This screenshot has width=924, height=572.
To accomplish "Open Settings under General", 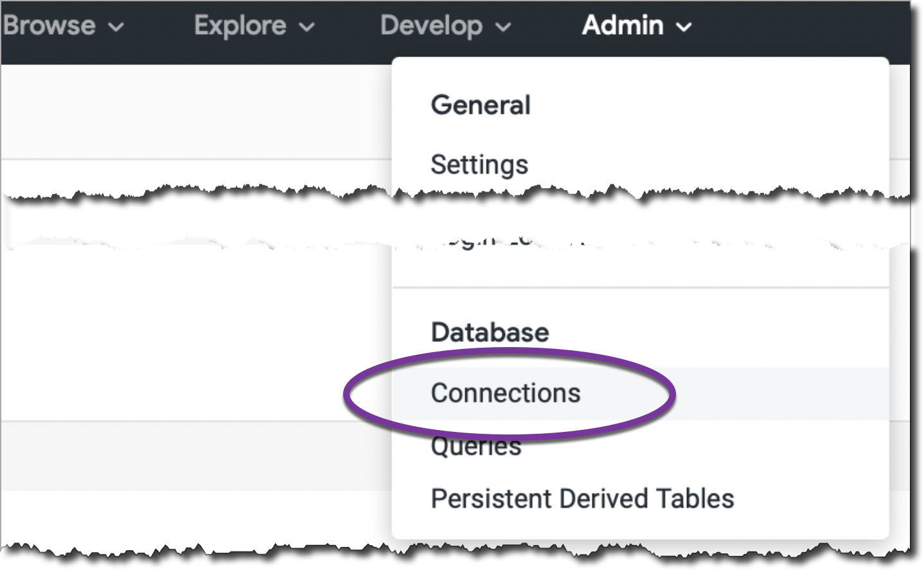I will (479, 165).
